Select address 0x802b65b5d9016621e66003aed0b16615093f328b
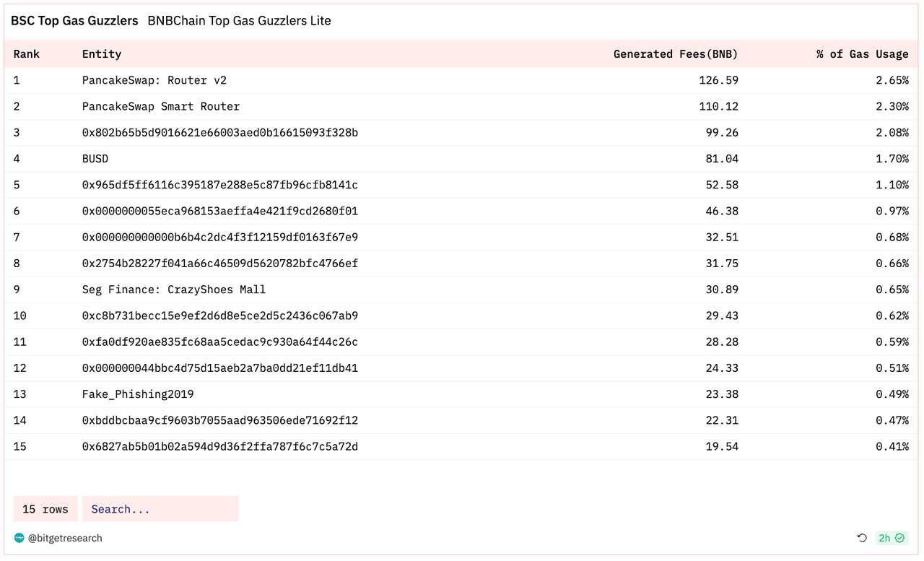This screenshot has height=561, width=924. [220, 133]
